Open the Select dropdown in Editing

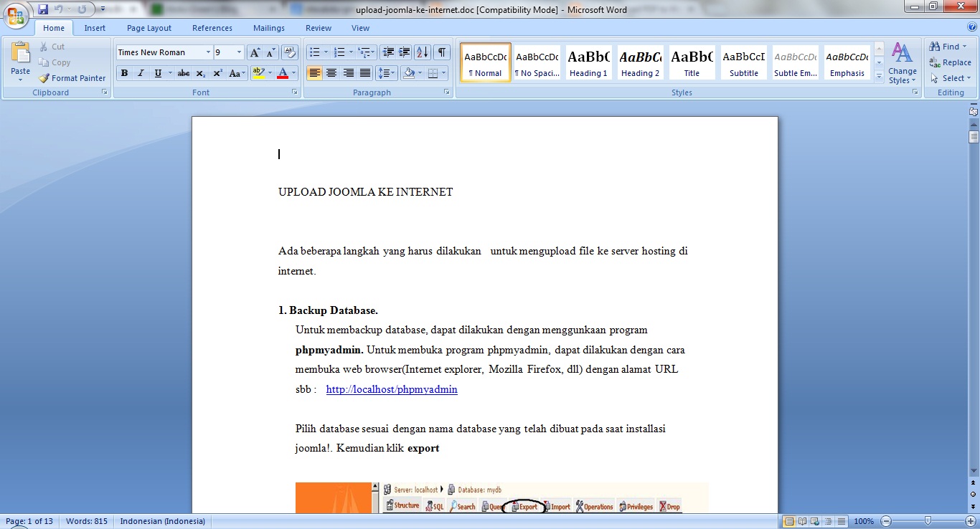click(x=950, y=78)
